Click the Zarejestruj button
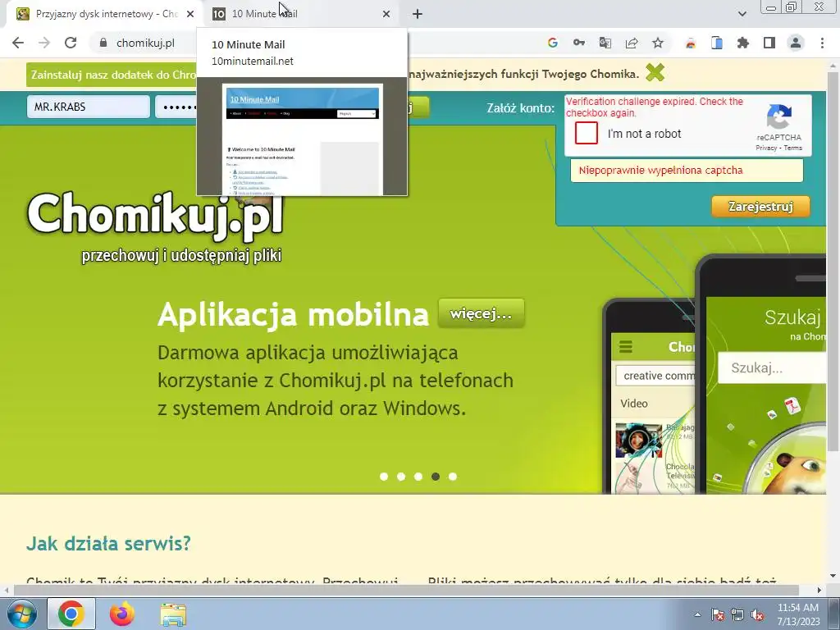Screen dimensions: 840x630 tap(760, 206)
